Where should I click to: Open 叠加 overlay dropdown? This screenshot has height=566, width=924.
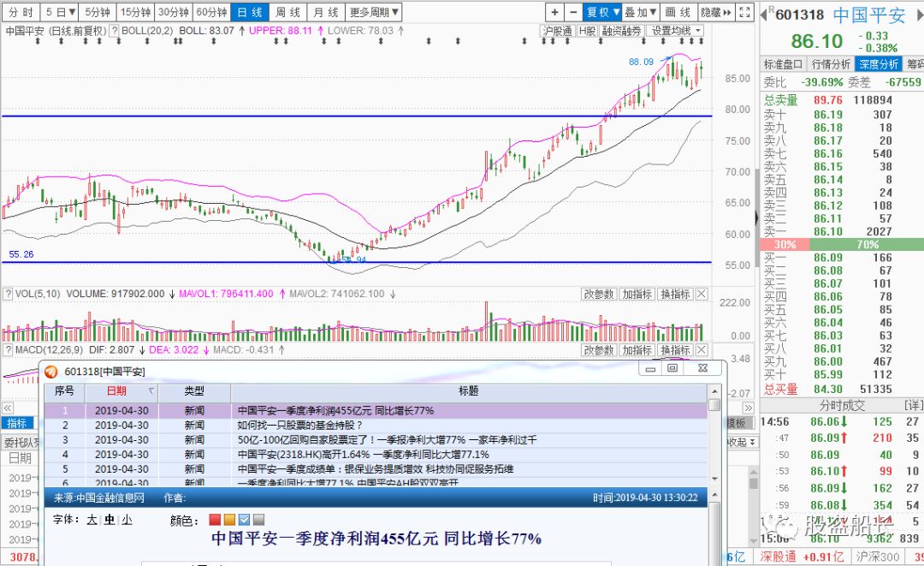(641, 12)
